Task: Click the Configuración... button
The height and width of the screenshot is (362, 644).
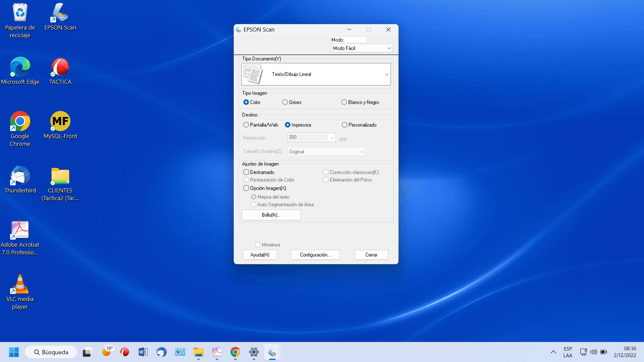Action: 315,255
